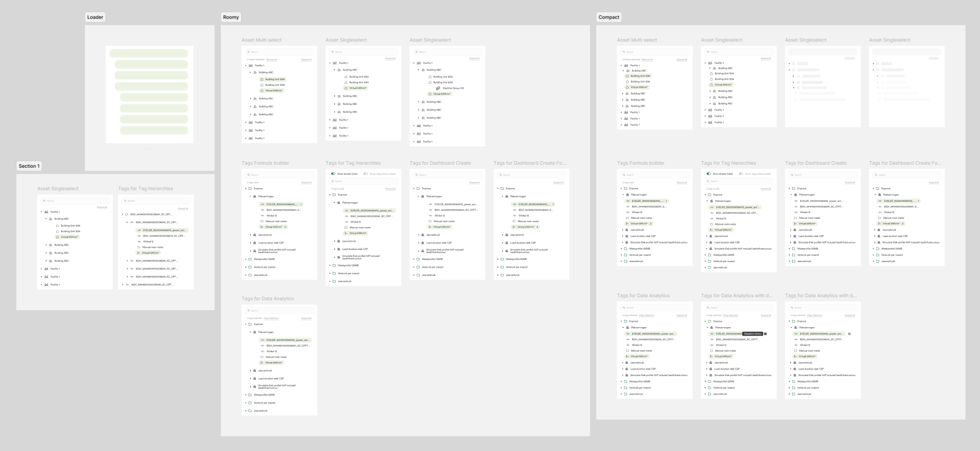Collapse expanded Building ABC in Roomy Asset Multi select
980x451 pixels.
point(250,72)
